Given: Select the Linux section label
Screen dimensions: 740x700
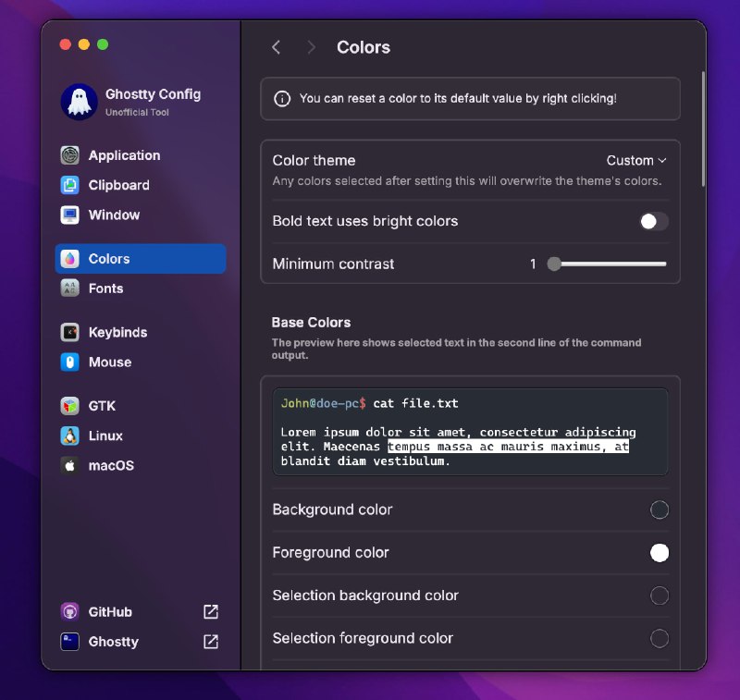Looking at the screenshot, I should [105, 436].
